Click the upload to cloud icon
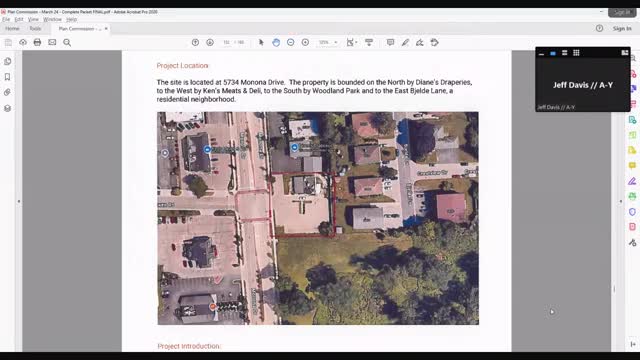This screenshot has height=360, width=640. 23,42
